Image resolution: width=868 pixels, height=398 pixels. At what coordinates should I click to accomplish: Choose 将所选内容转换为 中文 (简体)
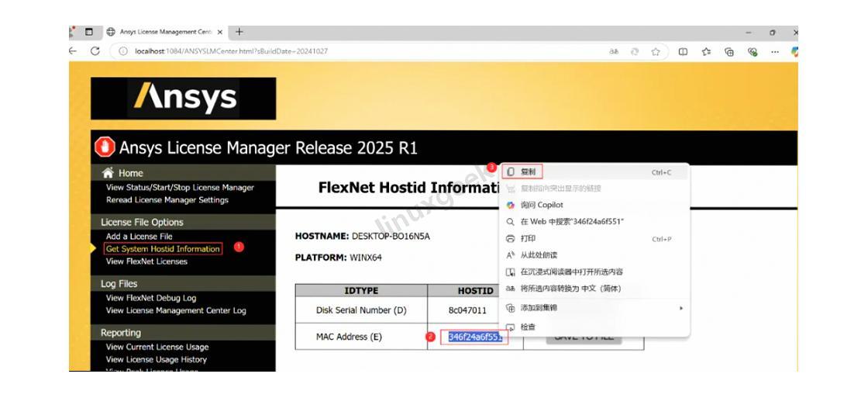click(594, 289)
